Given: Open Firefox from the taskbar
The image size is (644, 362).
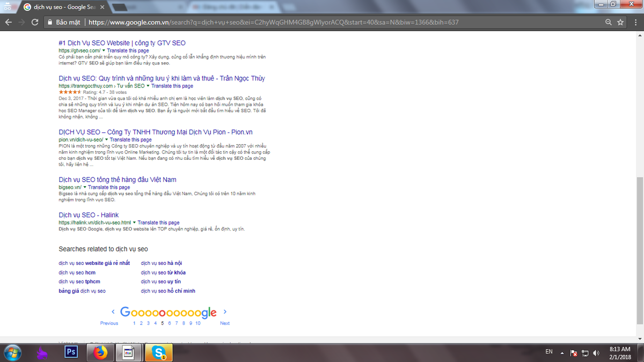Looking at the screenshot, I should coord(100,352).
